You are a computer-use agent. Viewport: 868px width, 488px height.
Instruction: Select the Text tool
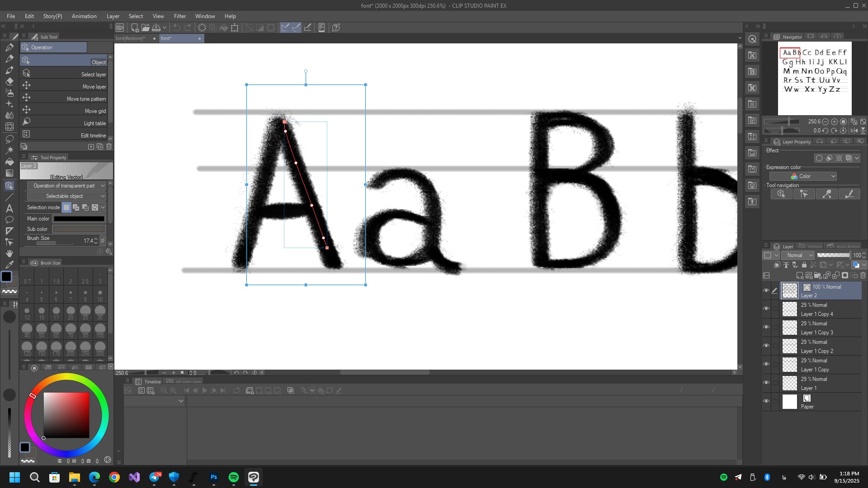[x=9, y=208]
